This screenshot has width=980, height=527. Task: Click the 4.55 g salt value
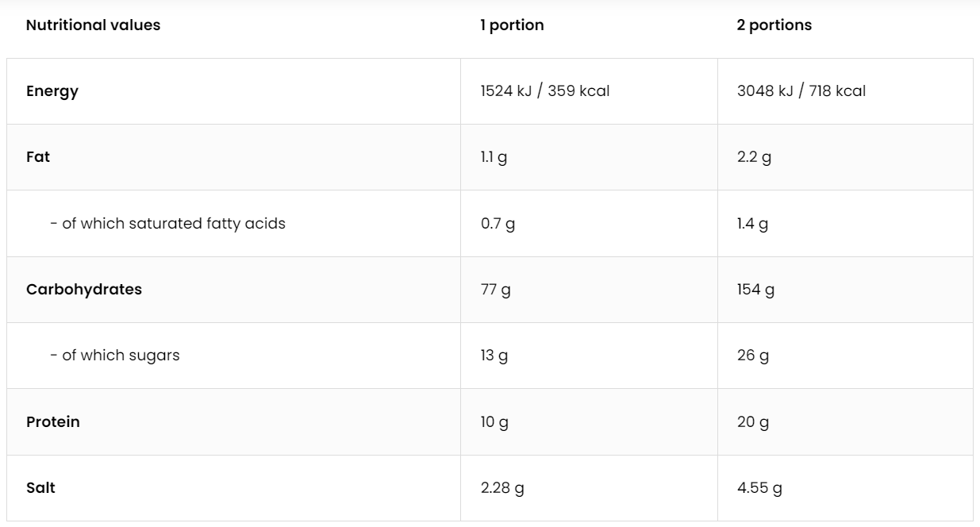[x=759, y=488]
